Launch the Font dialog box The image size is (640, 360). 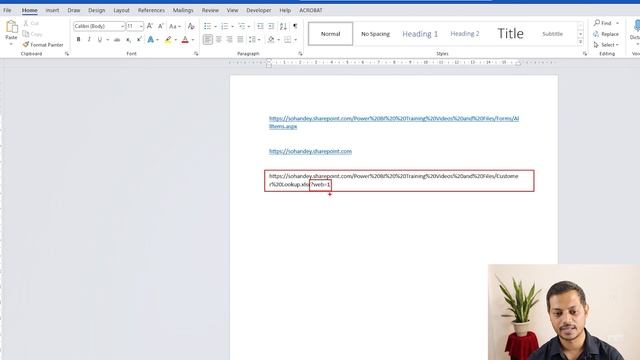click(196, 53)
